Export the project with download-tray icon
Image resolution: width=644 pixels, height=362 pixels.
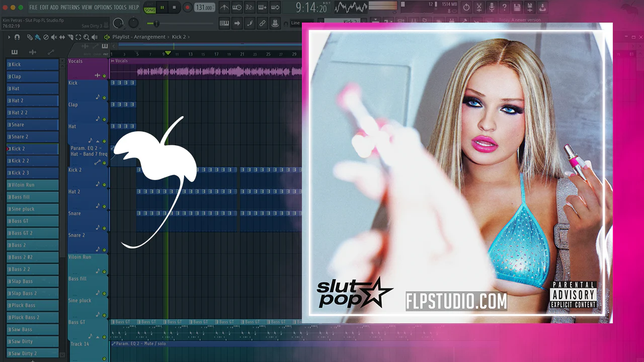[542, 8]
